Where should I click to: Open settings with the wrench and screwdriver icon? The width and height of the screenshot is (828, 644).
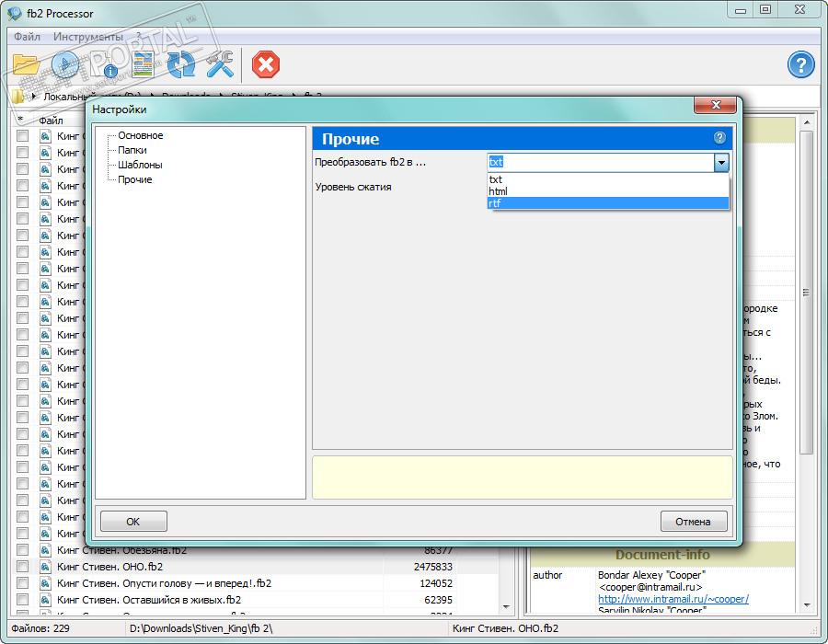[220, 64]
